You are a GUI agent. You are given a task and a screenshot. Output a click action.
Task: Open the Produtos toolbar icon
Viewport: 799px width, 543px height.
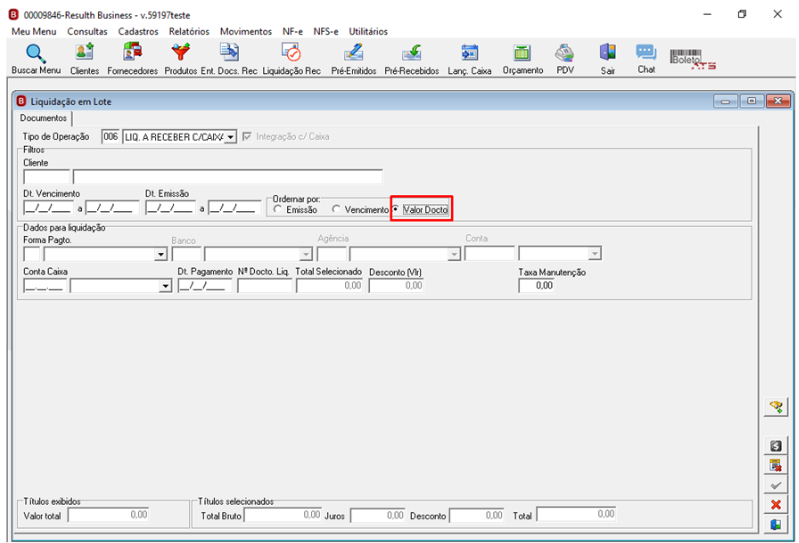(180, 52)
